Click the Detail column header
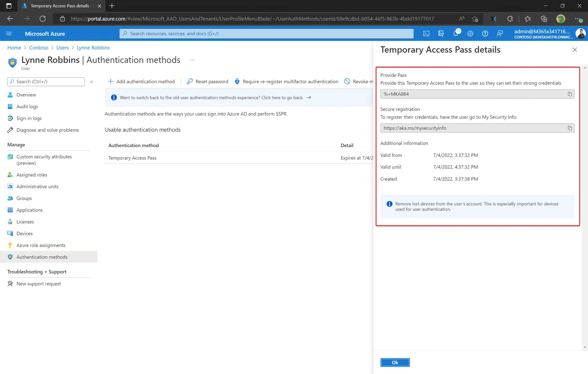The height and width of the screenshot is (374, 588). point(347,146)
